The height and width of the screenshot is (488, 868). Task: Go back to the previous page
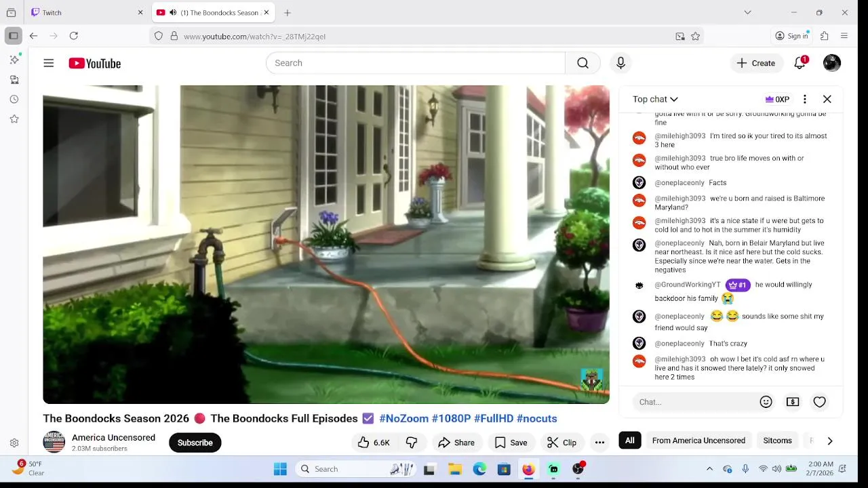pyautogui.click(x=33, y=36)
